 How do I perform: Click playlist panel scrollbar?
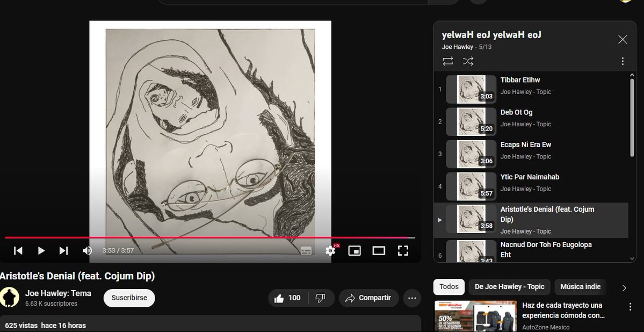632,117
